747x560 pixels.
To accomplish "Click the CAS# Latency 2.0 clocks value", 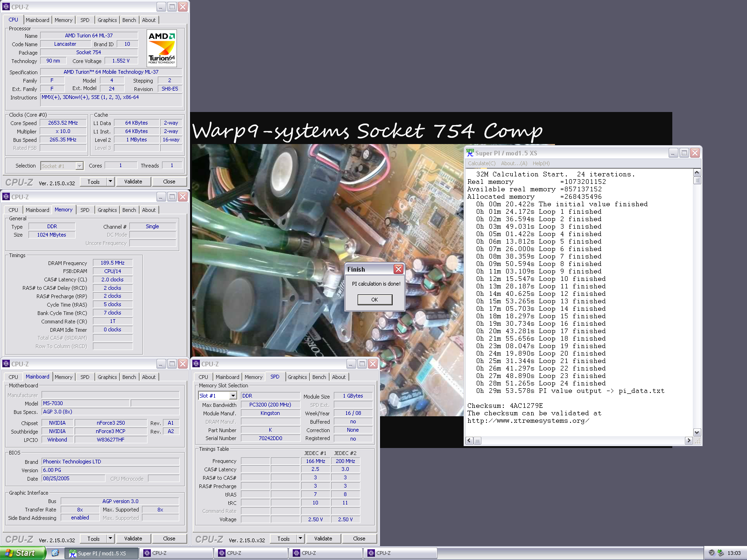I will tap(113, 280).
